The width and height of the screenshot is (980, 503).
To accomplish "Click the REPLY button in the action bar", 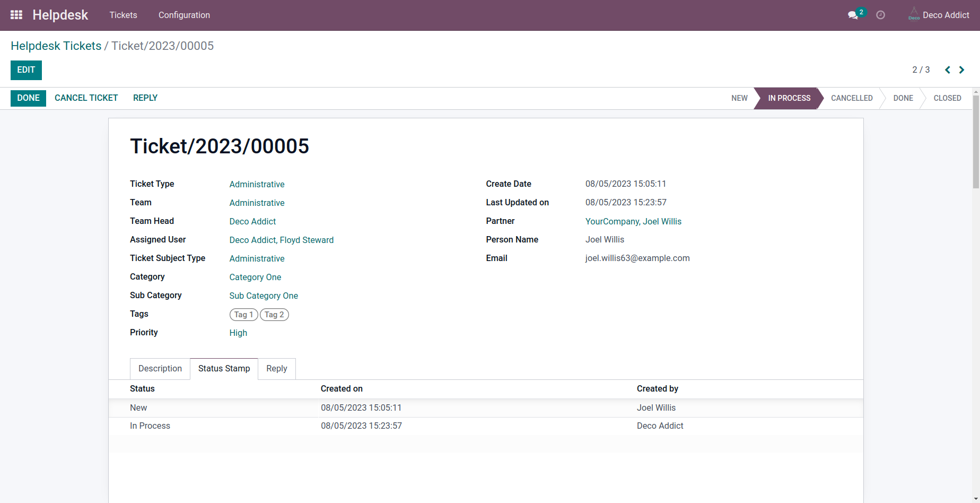I will pyautogui.click(x=145, y=98).
